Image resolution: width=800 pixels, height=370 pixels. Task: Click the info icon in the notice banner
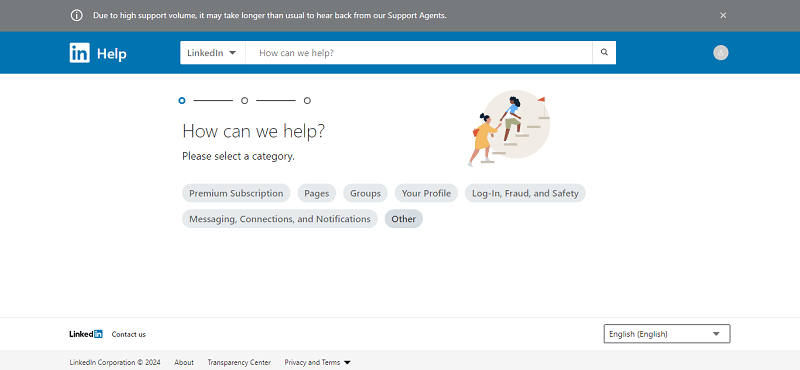coord(77,15)
